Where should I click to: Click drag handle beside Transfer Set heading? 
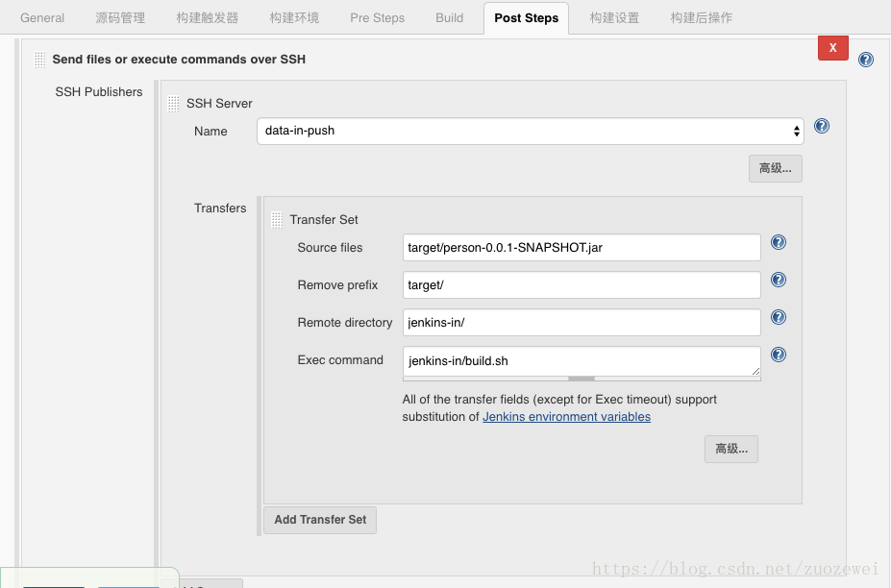[x=277, y=220]
